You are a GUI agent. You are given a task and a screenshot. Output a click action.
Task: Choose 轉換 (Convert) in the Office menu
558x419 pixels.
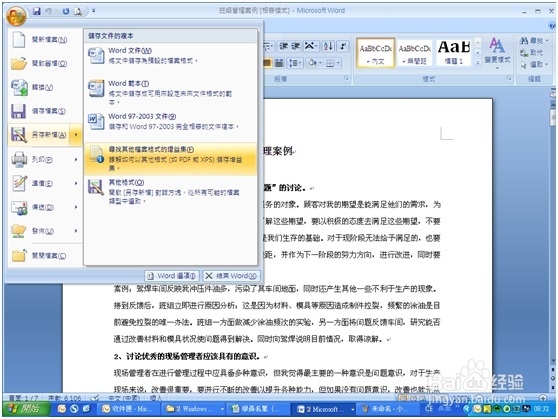pyautogui.click(x=44, y=87)
